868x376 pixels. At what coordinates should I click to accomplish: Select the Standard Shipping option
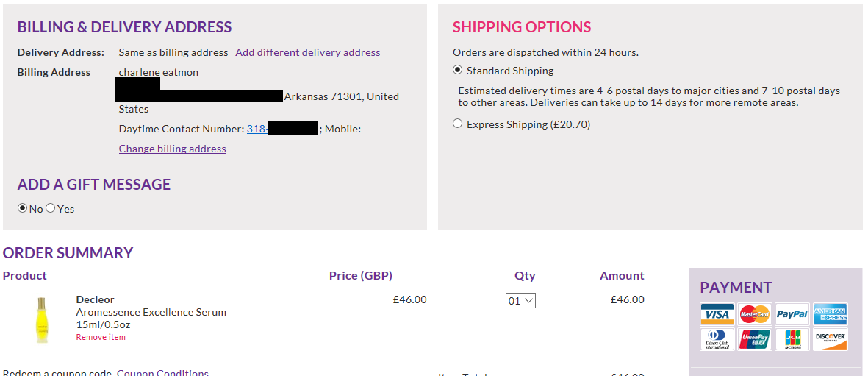click(x=458, y=71)
